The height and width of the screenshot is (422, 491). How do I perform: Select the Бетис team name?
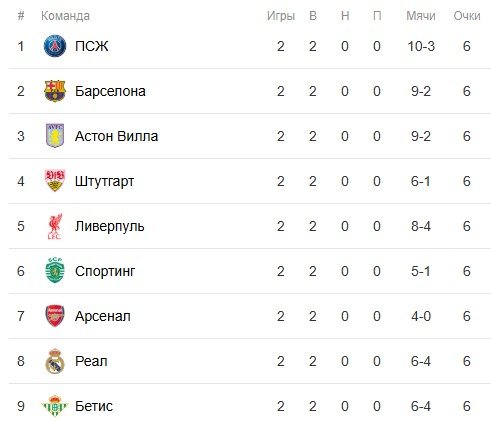[94, 406]
